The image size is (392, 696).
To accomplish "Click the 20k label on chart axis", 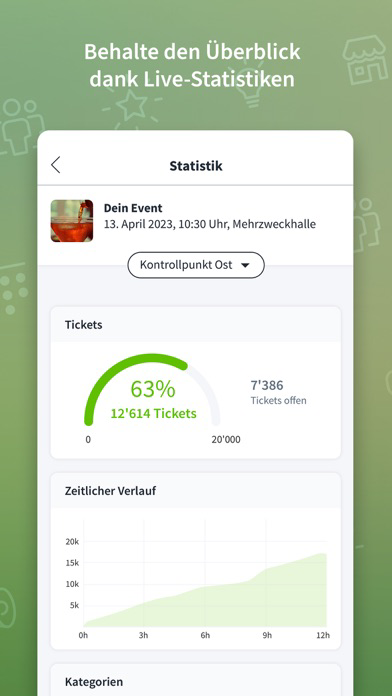I will click(x=72, y=542).
